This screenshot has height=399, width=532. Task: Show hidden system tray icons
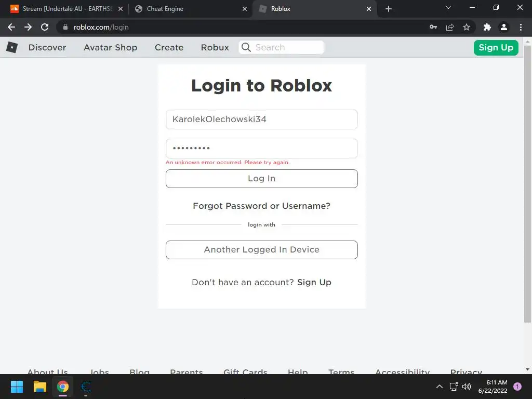440,387
